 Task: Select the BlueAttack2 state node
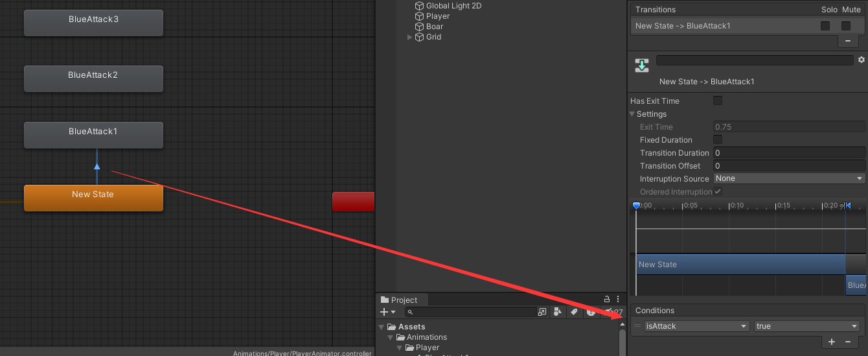(93, 78)
